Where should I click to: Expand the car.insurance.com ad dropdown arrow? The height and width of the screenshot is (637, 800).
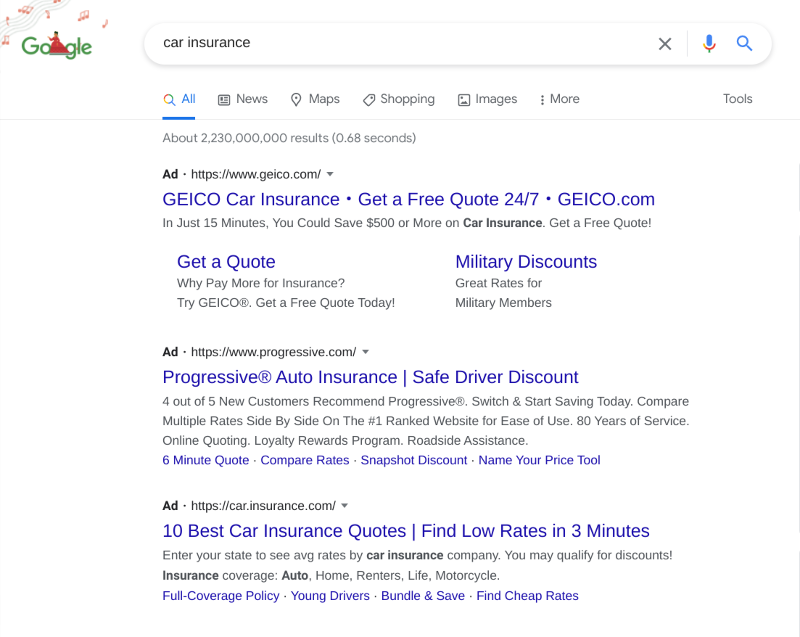tap(345, 506)
